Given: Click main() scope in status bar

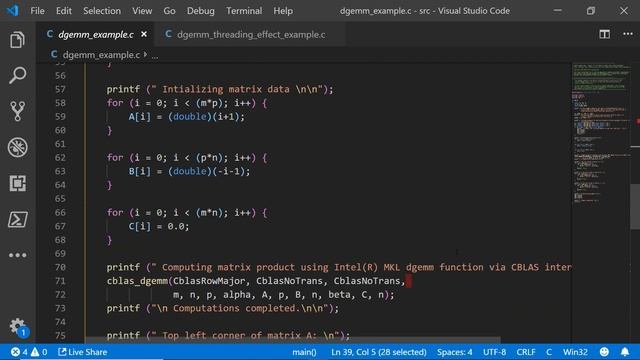Looking at the screenshot, I should click(x=304, y=352).
